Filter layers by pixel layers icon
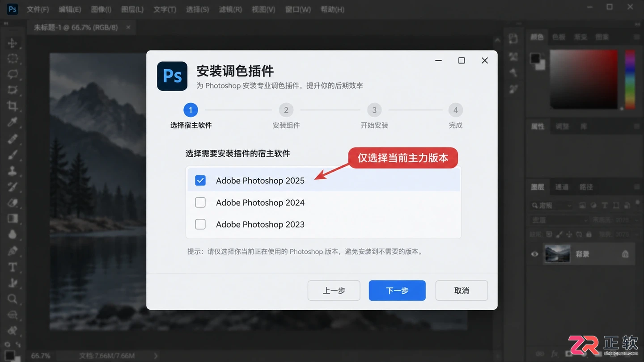This screenshot has width=644, height=362. tap(583, 206)
